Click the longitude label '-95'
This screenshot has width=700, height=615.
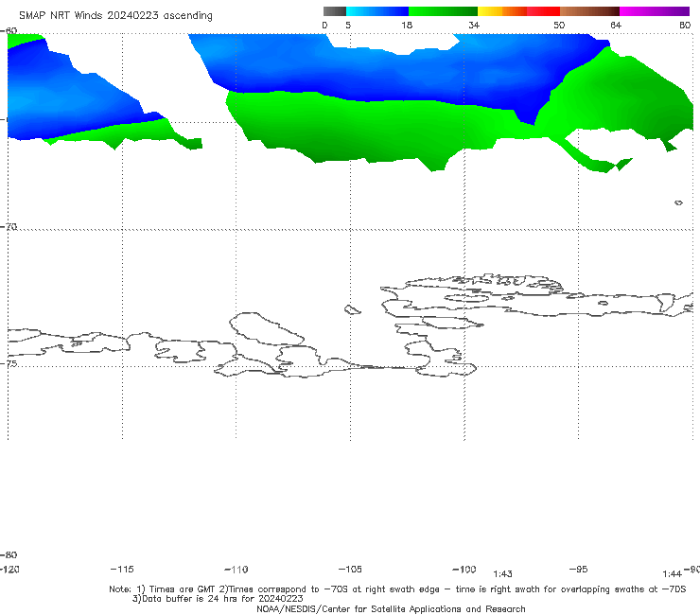(x=579, y=570)
